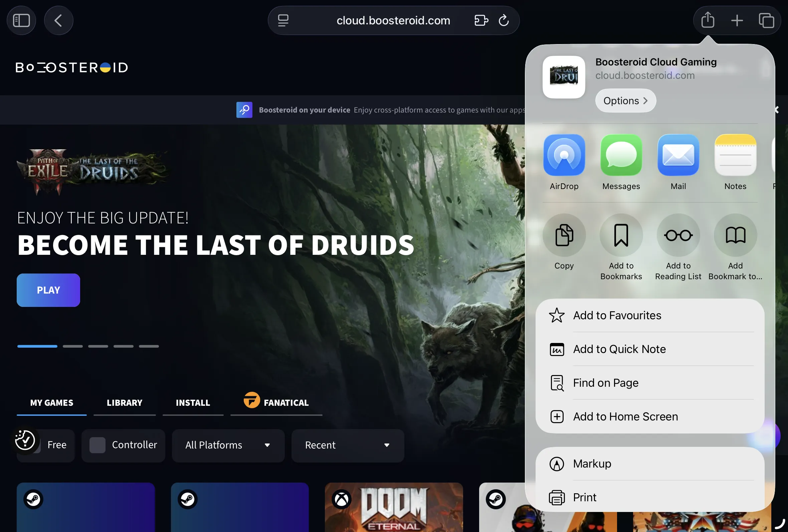This screenshot has height=532, width=788.
Task: Select the second carousel slide indicator
Action: (x=72, y=346)
